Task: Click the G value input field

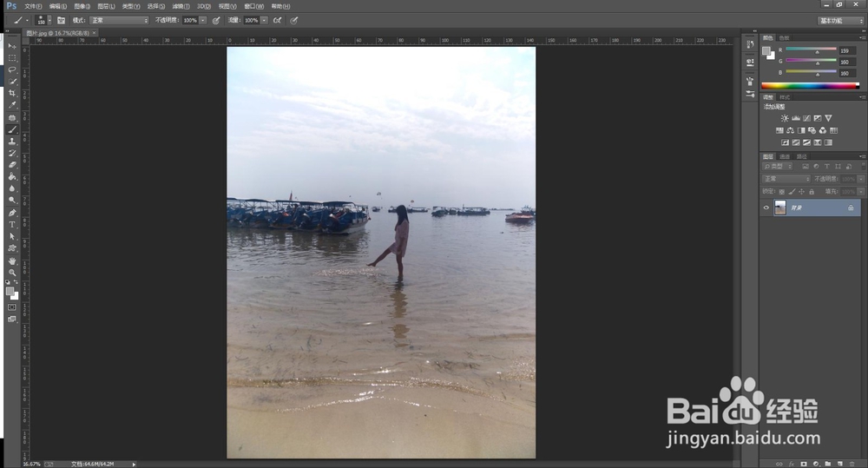Action: point(847,62)
